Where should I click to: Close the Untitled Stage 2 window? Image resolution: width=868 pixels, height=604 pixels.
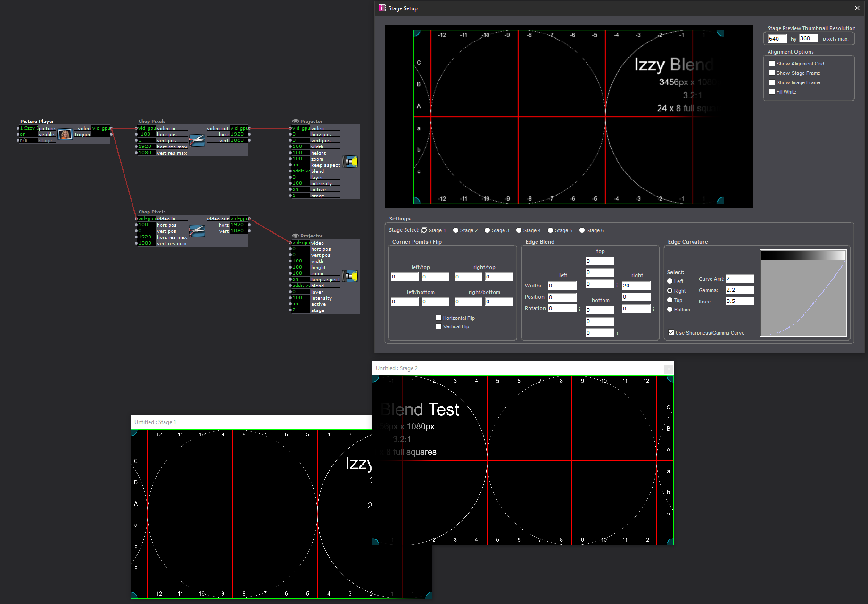pyautogui.click(x=669, y=369)
